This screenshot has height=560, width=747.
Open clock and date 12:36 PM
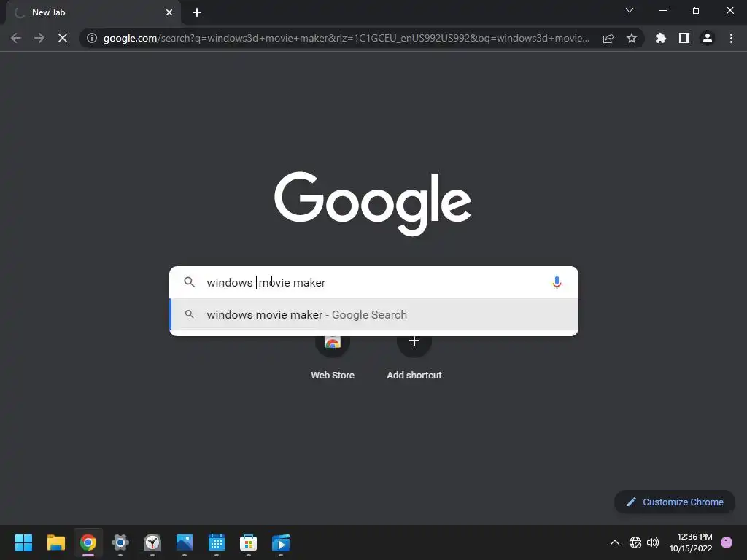(691, 542)
